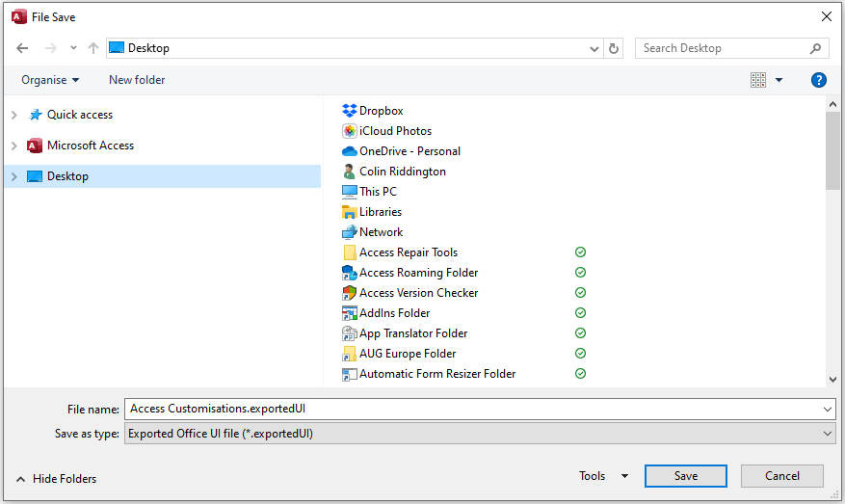Open the Tools menu
The width and height of the screenshot is (845, 504).
coord(603,476)
